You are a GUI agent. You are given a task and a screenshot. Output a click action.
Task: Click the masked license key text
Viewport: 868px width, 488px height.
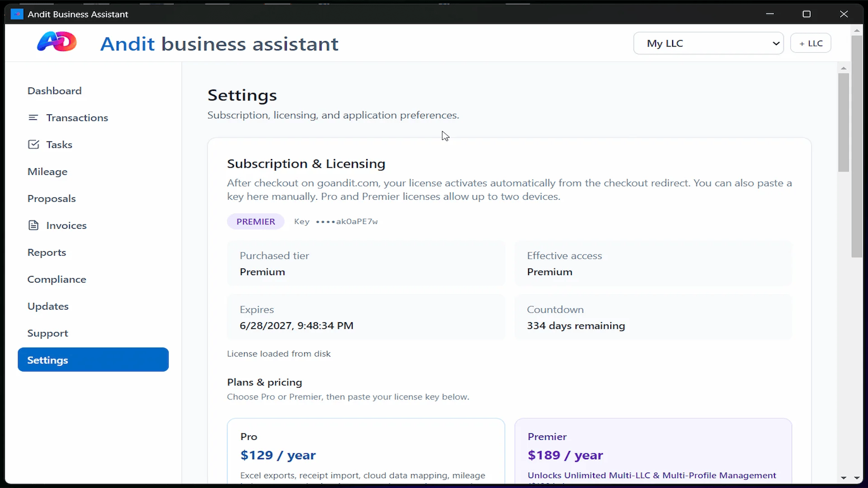[x=347, y=221]
